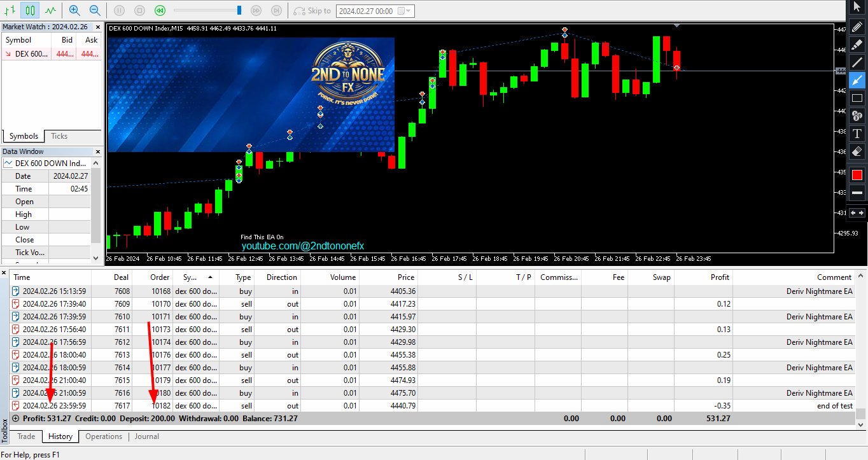Select the text annotation tool
Image resolution: width=868 pixels, height=460 pixels.
[857, 134]
